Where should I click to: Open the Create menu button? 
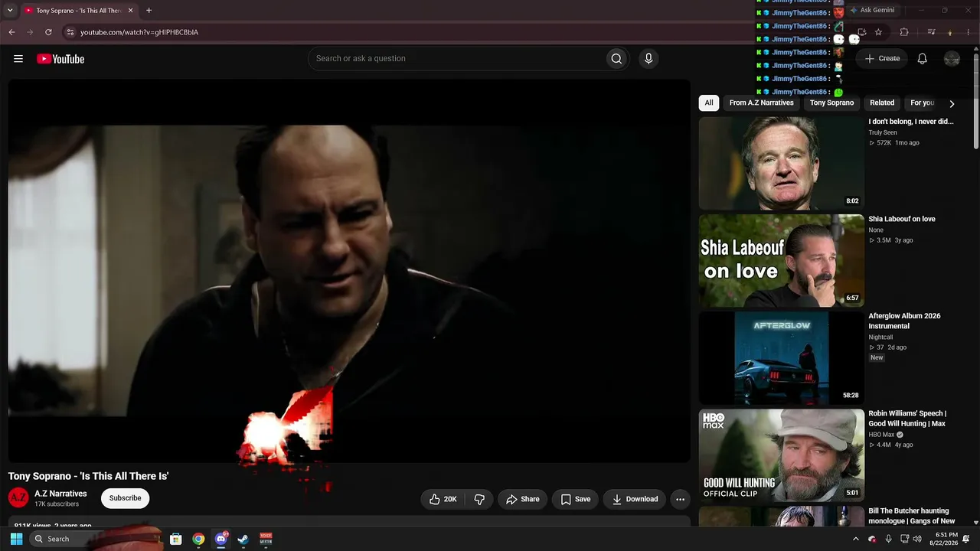point(882,58)
